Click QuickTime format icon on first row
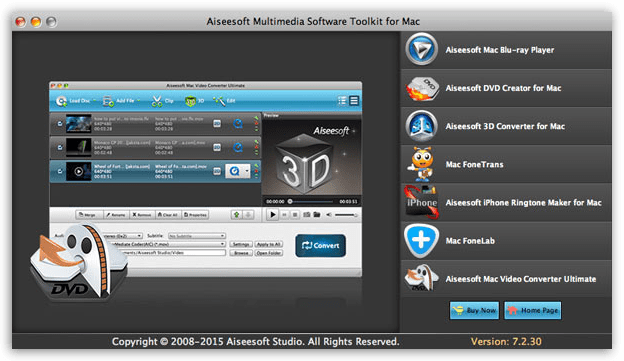This screenshot has width=624, height=361. (x=238, y=124)
